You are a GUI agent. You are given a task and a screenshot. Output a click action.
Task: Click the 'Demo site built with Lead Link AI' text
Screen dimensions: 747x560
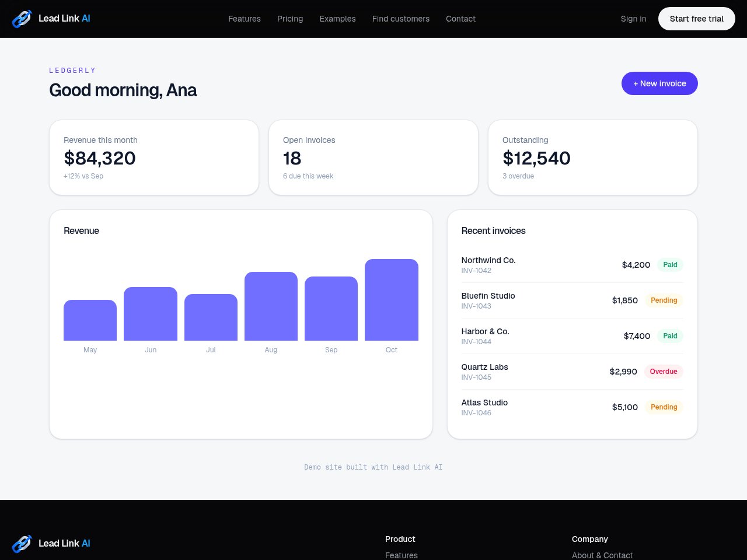click(x=373, y=467)
